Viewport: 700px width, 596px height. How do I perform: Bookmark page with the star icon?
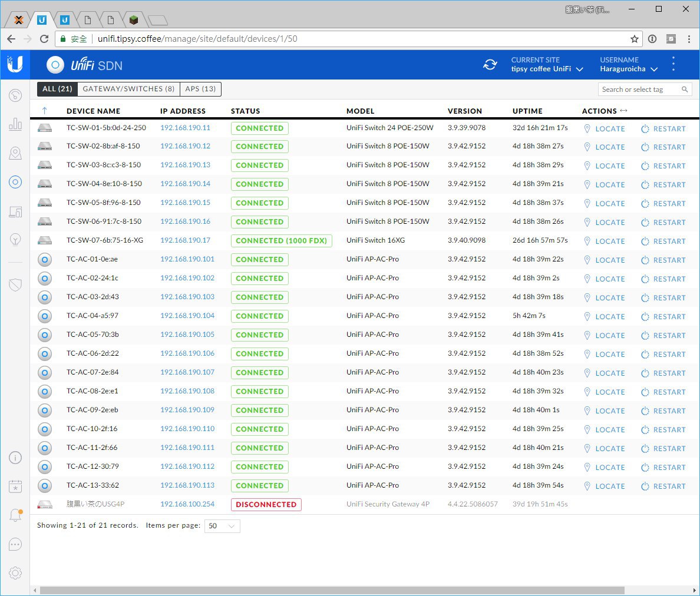click(x=635, y=39)
